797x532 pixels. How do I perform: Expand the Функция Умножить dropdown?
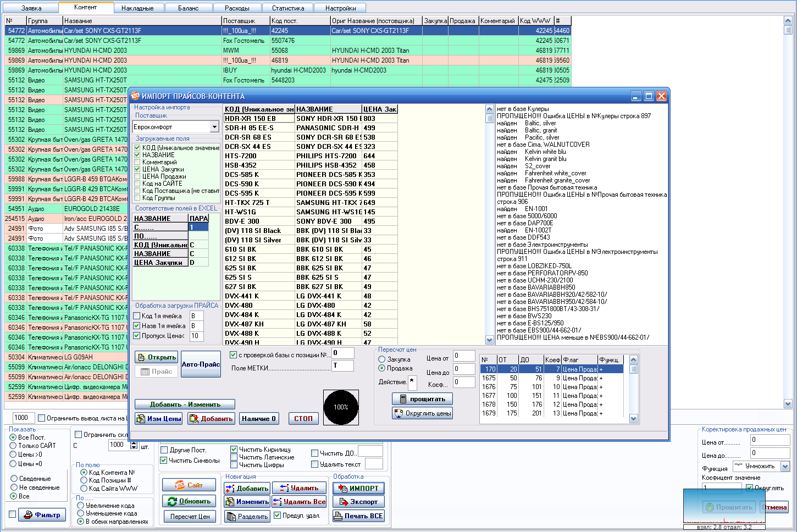pos(785,467)
